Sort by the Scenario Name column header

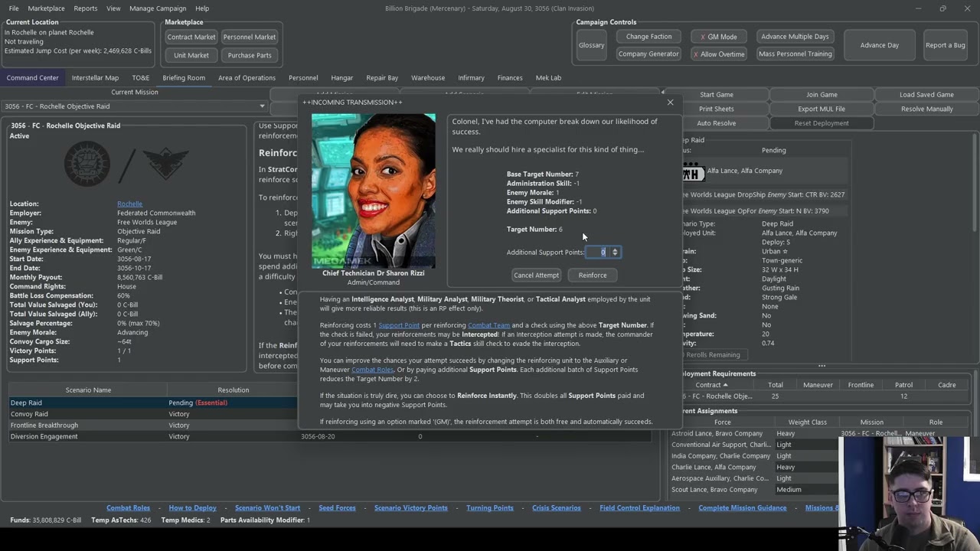click(88, 390)
